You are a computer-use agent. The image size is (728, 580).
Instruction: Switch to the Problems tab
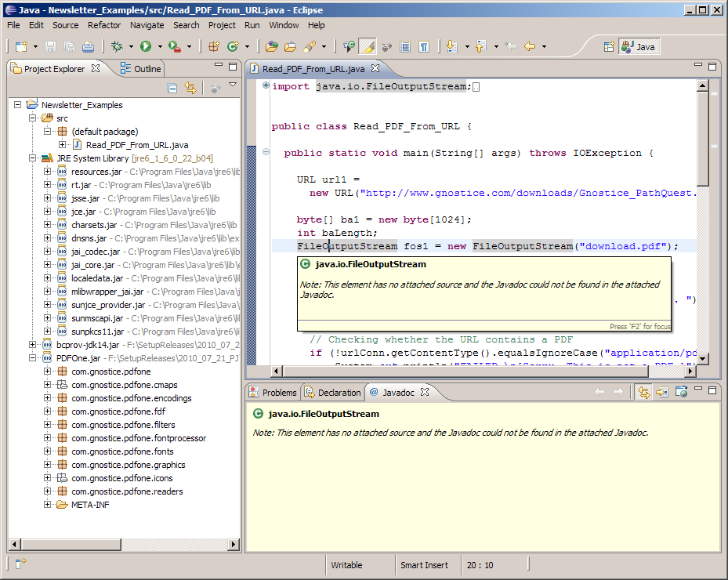[x=273, y=393]
